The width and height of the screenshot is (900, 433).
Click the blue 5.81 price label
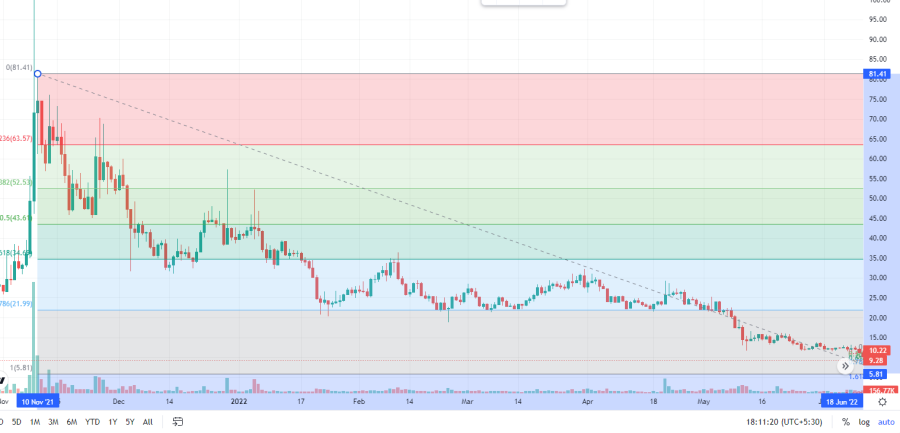[875, 374]
